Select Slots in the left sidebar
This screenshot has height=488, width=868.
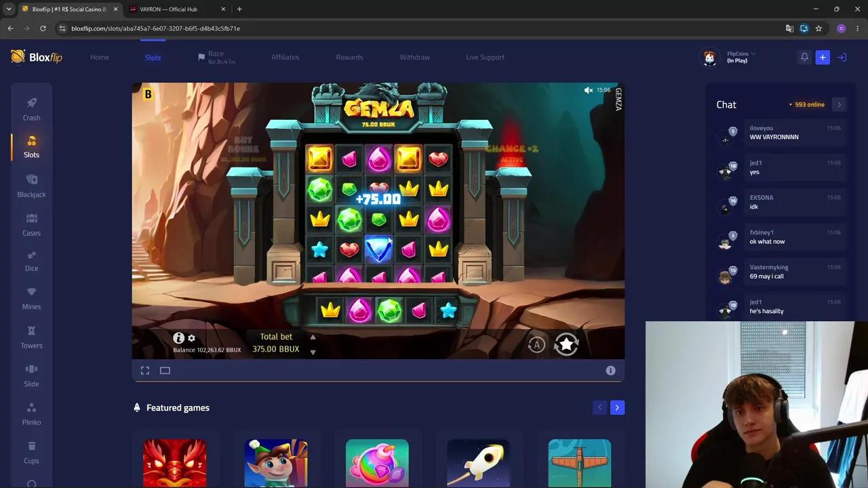pyautogui.click(x=31, y=146)
